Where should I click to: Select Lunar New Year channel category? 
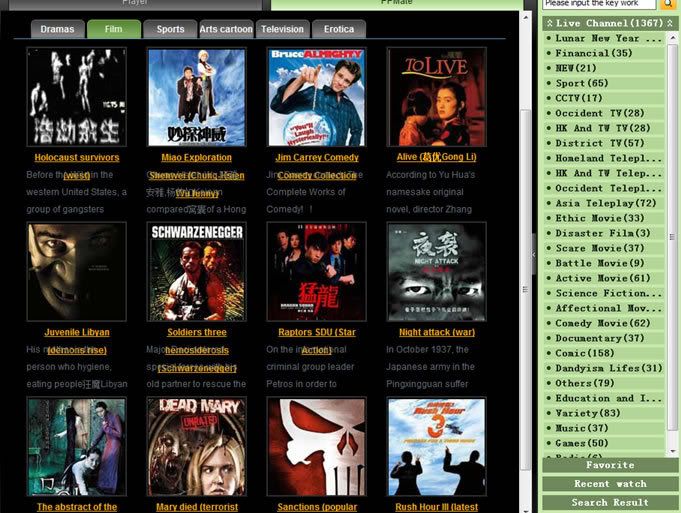[x=604, y=38]
